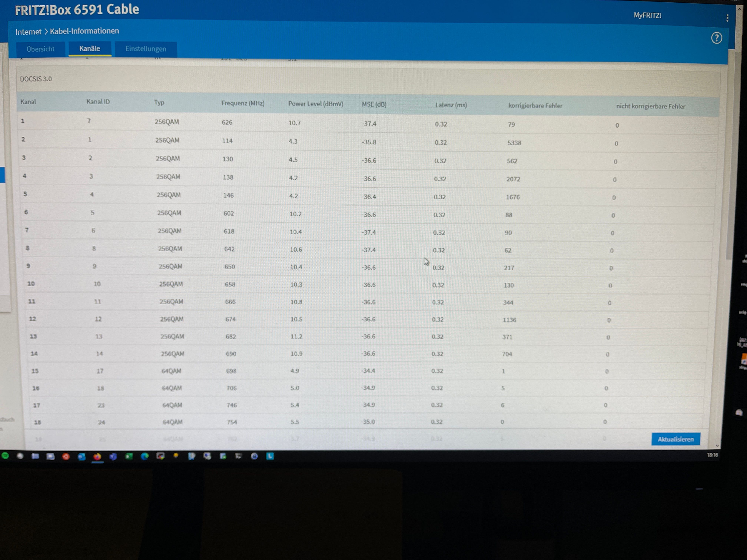Viewport: 747px width, 560px height.
Task: Click the power level value 10.2
Action: click(x=296, y=214)
